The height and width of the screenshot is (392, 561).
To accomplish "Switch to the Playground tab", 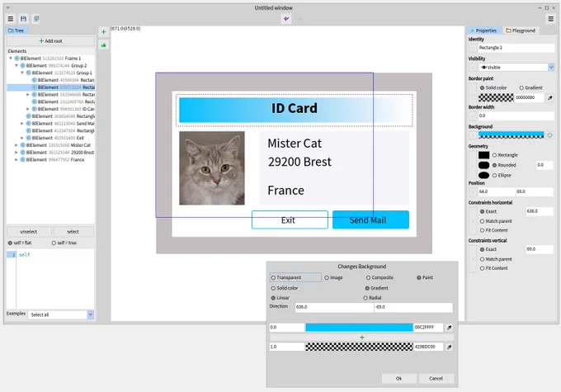I will [521, 31].
